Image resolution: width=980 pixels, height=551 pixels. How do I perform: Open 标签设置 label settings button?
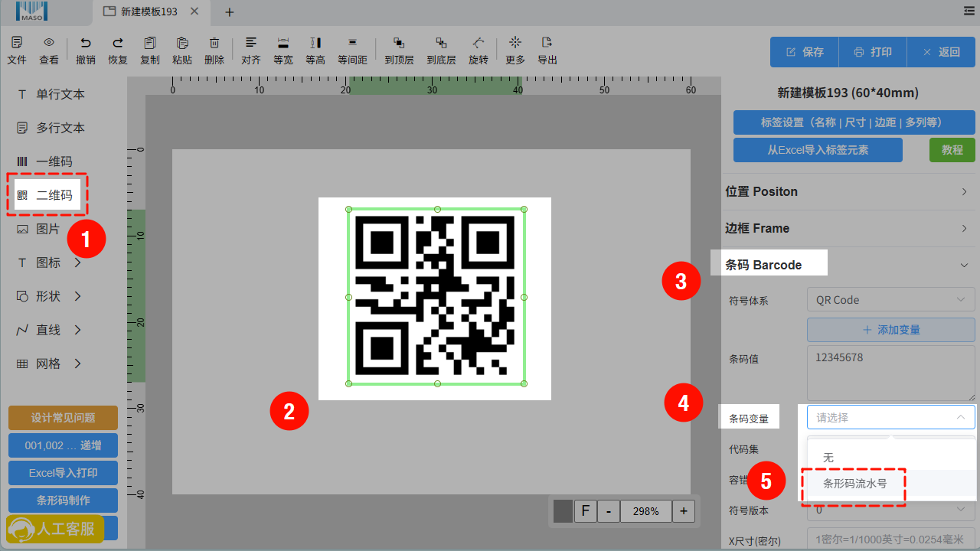point(854,122)
